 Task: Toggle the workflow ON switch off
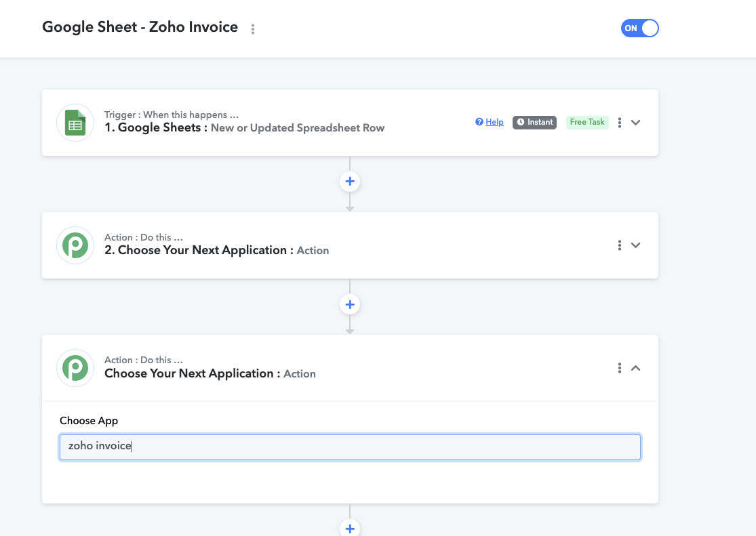(640, 28)
